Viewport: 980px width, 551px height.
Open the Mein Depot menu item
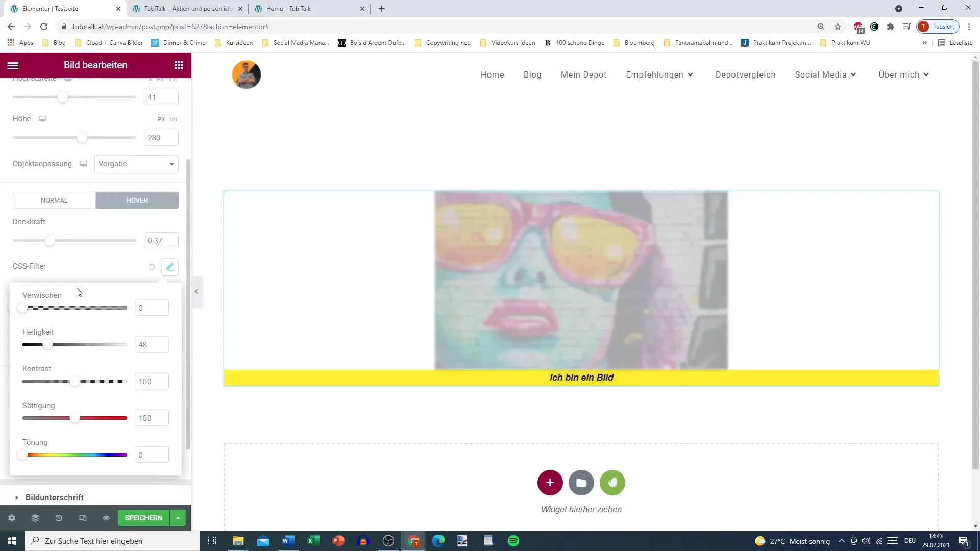pos(583,74)
